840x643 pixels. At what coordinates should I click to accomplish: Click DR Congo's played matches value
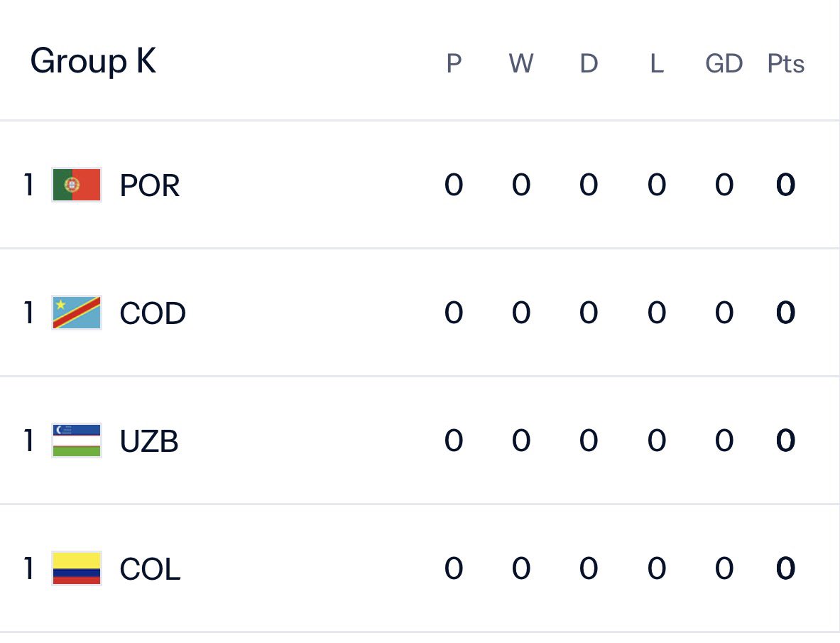tap(454, 313)
